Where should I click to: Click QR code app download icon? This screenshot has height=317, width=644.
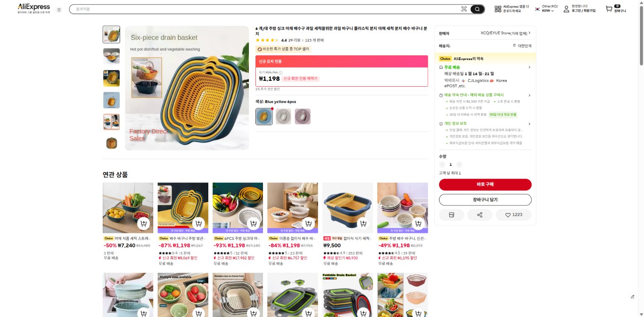(x=498, y=9)
